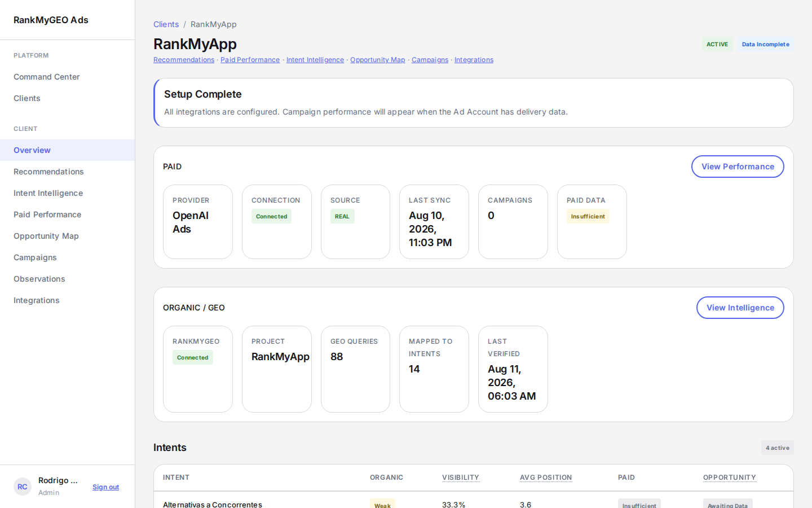Click the Intent column header
812x508 pixels.
pos(176,478)
